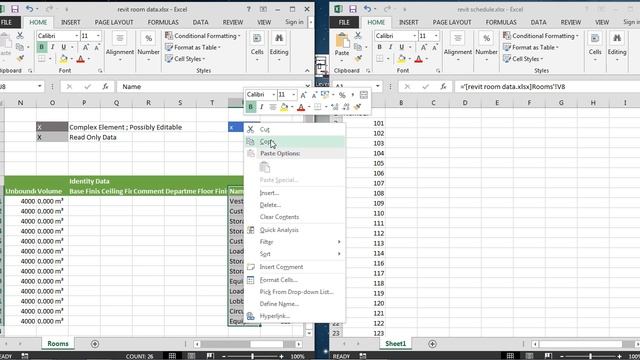The width and height of the screenshot is (640, 360).
Task: Expand the Filter submenu
Action: click(294, 242)
